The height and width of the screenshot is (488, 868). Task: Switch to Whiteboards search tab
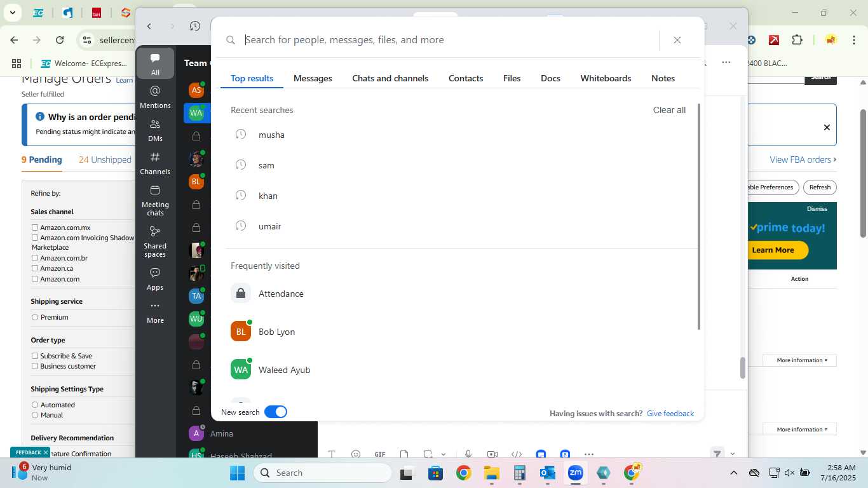pyautogui.click(x=606, y=78)
